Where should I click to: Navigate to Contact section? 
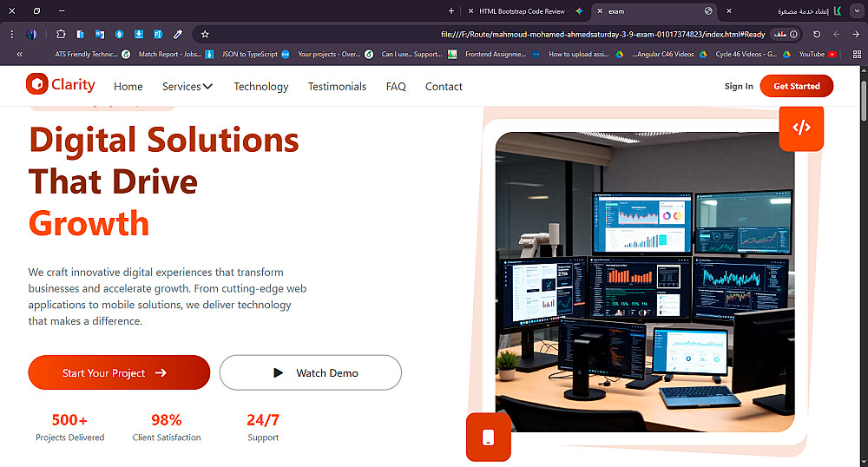444,86
